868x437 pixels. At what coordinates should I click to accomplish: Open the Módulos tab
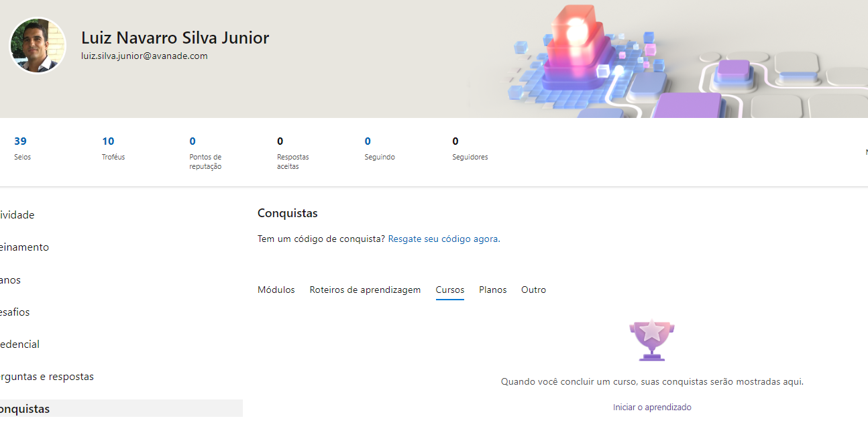click(276, 290)
